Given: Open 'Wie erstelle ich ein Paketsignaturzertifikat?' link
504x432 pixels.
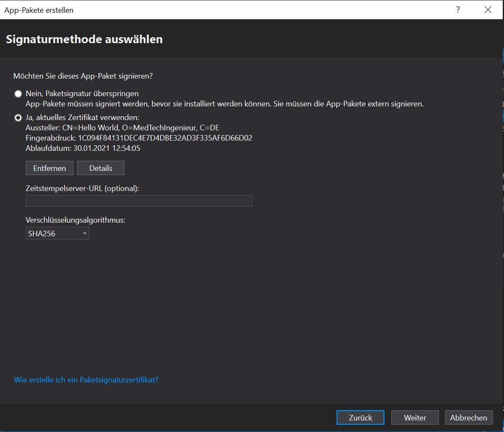Looking at the screenshot, I should pos(86,380).
